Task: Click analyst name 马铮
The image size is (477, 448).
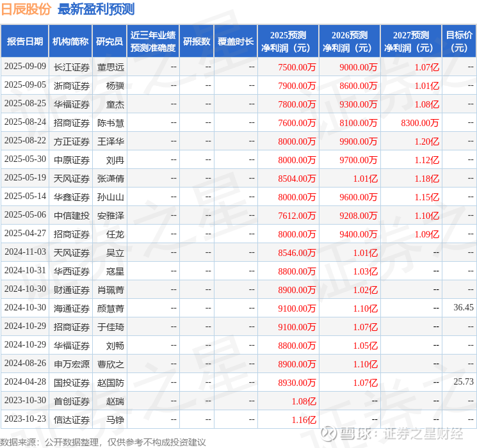Action: coord(115,420)
